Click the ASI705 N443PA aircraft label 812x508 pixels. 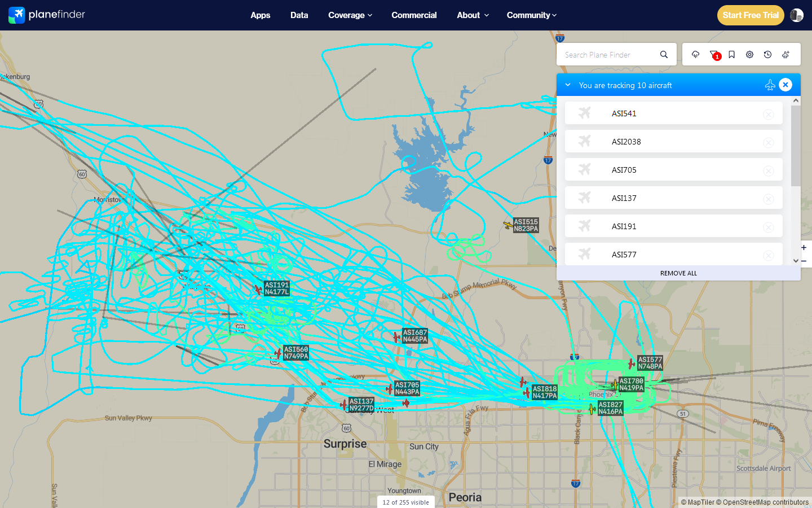(407, 388)
